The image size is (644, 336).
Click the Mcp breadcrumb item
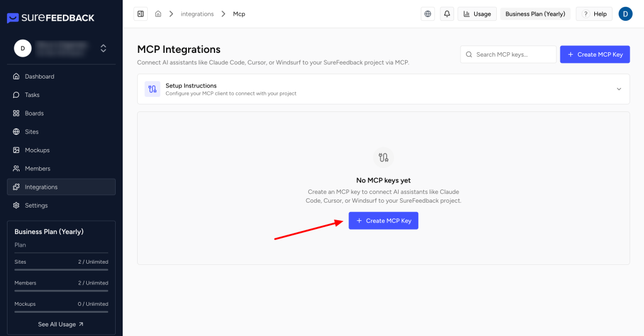[x=239, y=14]
